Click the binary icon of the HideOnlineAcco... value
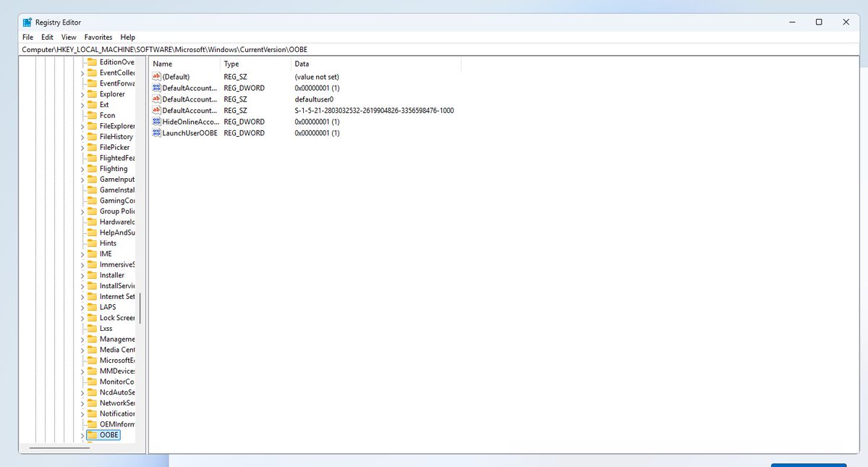 [x=156, y=122]
